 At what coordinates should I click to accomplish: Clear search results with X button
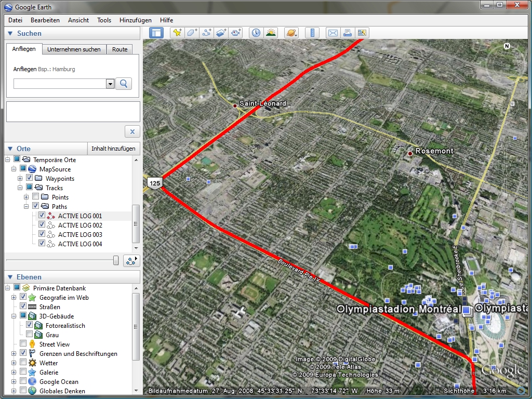click(132, 131)
